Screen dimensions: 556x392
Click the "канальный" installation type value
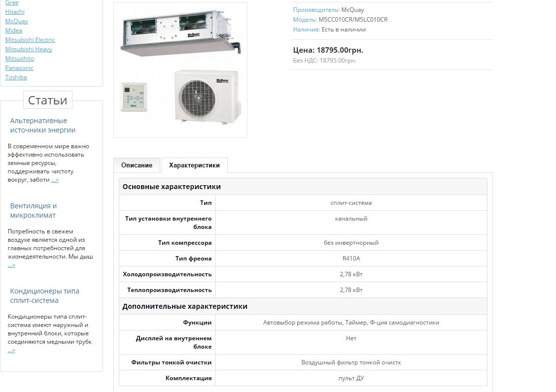coord(351,219)
